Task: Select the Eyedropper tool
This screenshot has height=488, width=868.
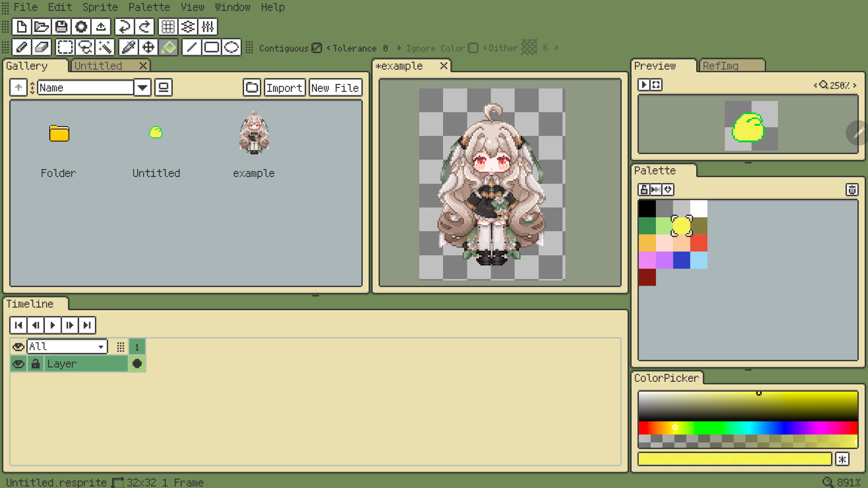Action: click(128, 47)
